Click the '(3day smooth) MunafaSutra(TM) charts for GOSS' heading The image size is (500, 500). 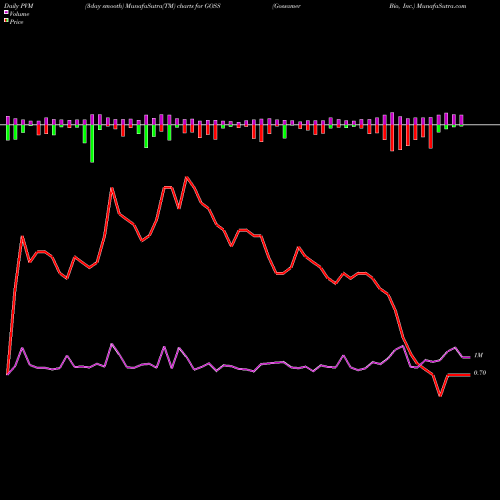pos(153,6)
